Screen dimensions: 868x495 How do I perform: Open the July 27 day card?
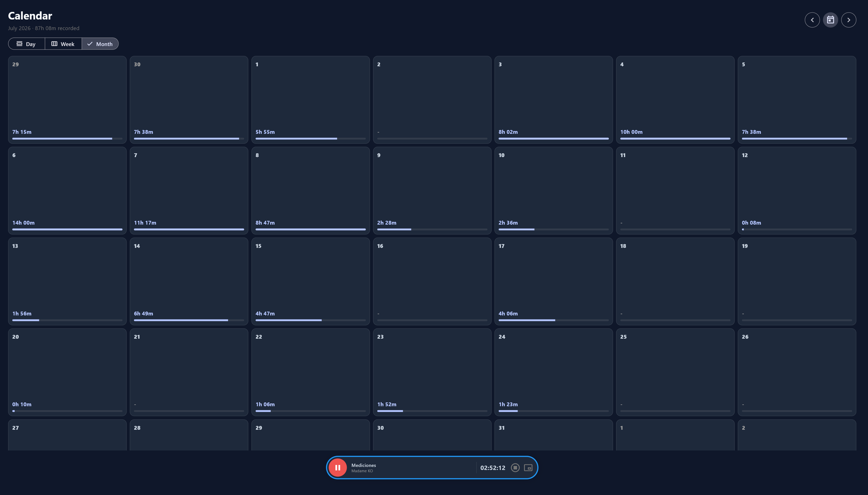(x=67, y=435)
